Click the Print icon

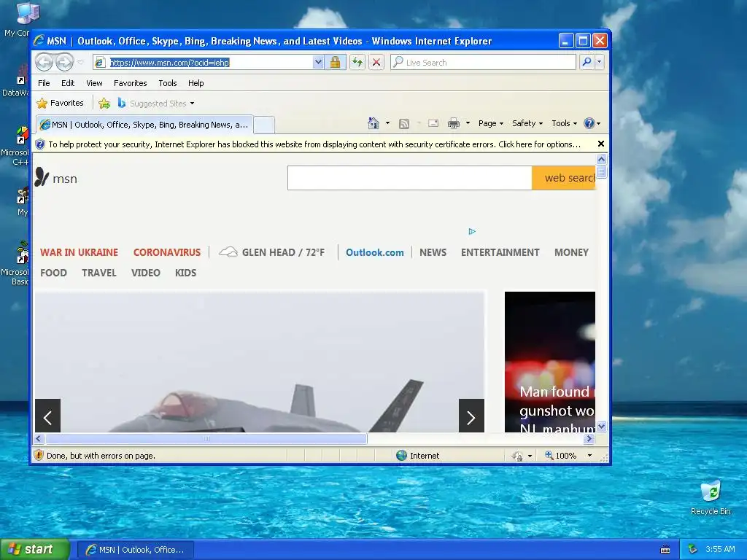point(454,123)
